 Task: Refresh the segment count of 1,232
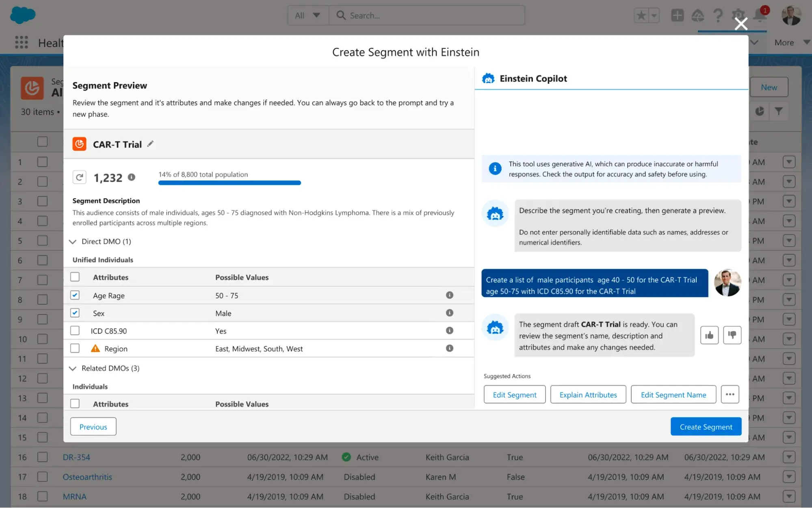click(x=80, y=177)
